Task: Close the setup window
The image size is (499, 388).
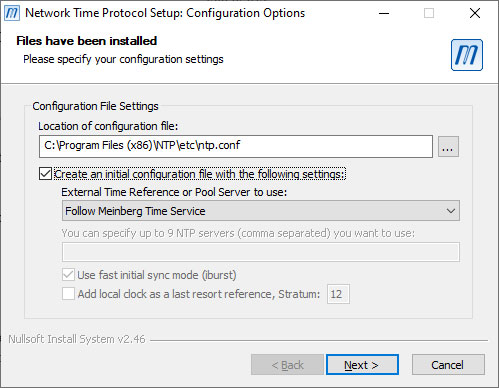Action: (x=475, y=13)
